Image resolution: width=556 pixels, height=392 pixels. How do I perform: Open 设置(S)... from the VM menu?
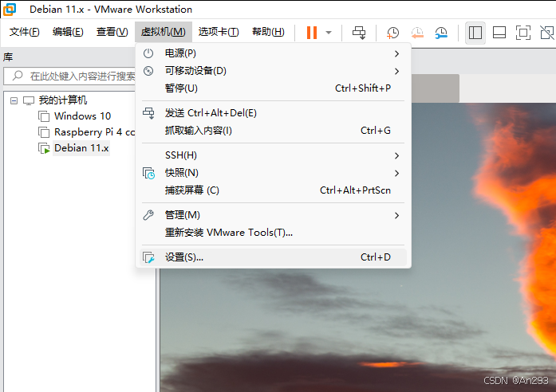point(273,257)
